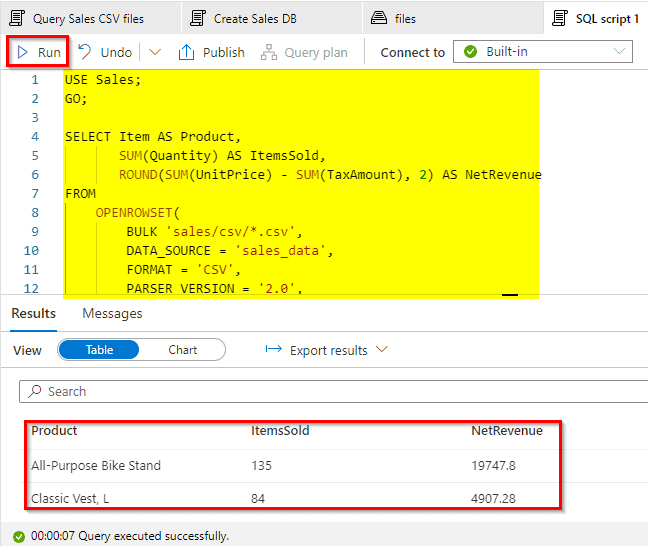Screen dimensions: 648x546
Task: Select the All-Purpose Bike Stand row
Action: pyautogui.click(x=96, y=465)
